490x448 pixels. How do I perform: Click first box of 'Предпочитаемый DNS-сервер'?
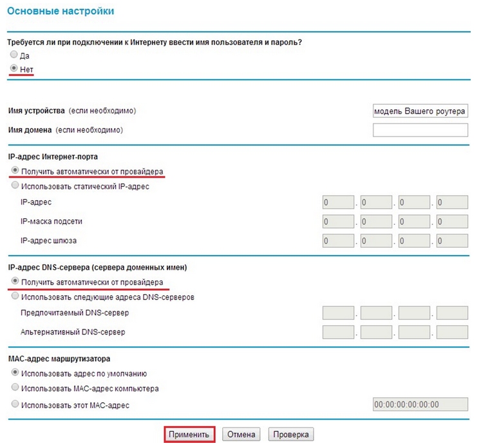click(338, 313)
